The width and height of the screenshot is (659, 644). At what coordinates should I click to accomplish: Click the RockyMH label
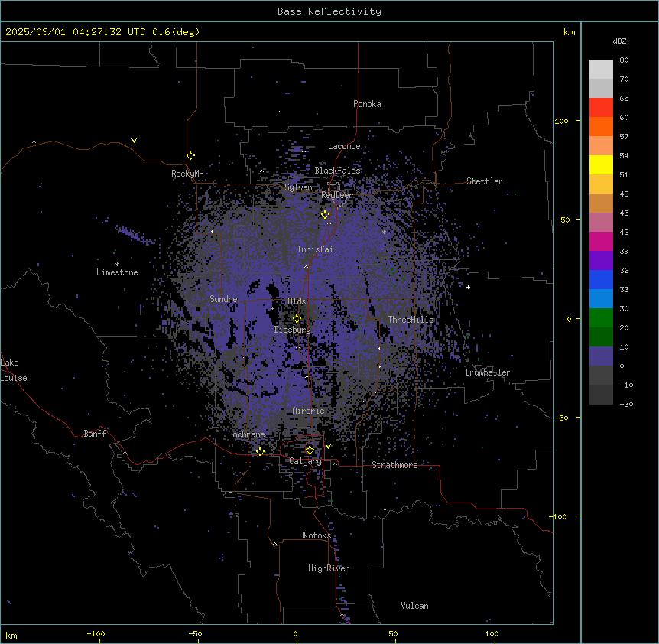(187, 174)
